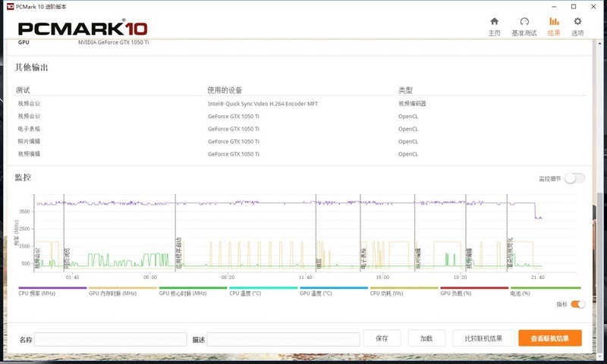
Task: Click the 网页浏览 timeline marker
Action: (x=67, y=259)
